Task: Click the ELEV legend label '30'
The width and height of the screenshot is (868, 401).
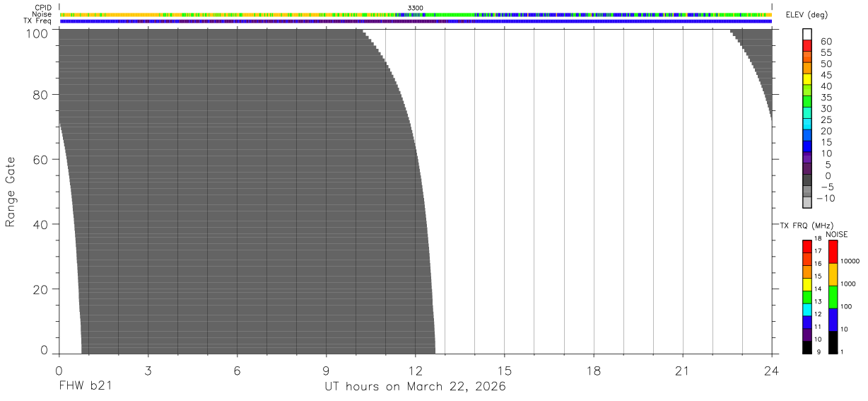Action: click(x=826, y=109)
